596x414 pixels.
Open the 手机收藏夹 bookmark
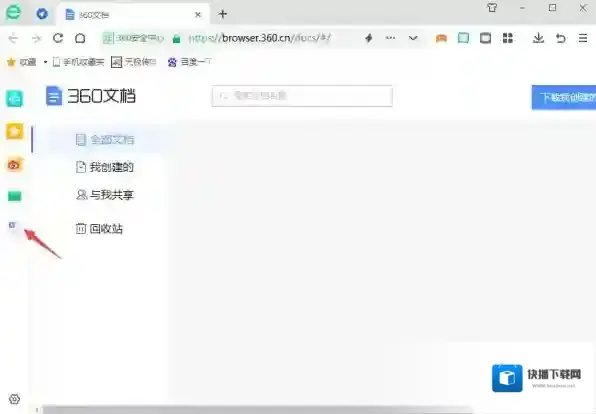(78, 62)
